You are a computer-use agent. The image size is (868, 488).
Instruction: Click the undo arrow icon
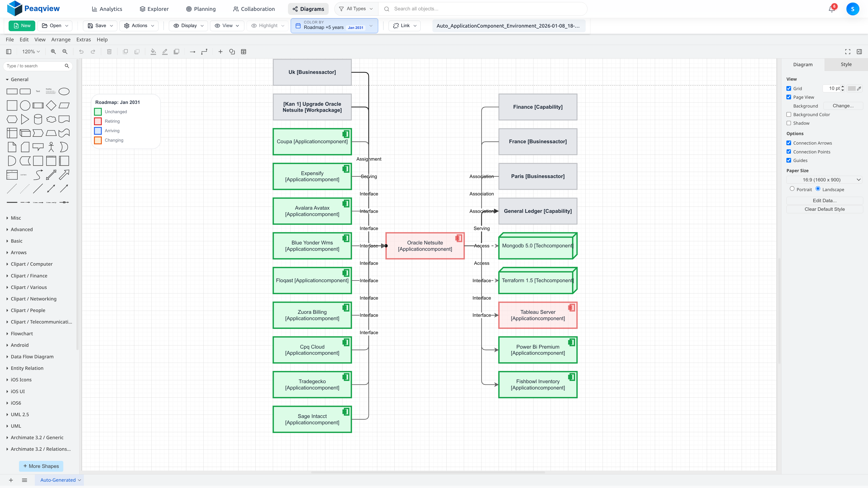81,52
